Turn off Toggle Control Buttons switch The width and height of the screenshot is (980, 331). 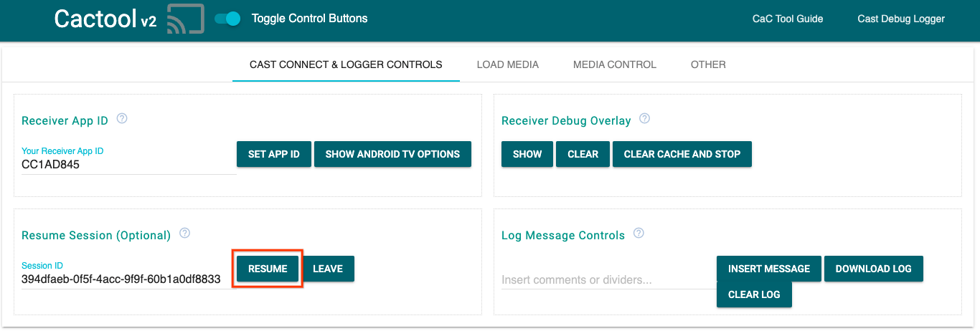[228, 19]
